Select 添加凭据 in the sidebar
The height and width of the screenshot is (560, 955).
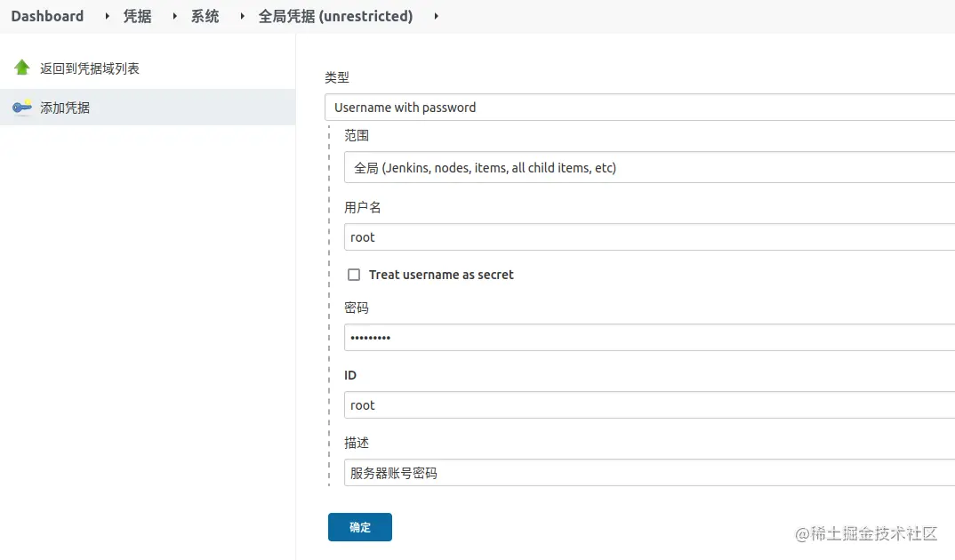(x=65, y=108)
